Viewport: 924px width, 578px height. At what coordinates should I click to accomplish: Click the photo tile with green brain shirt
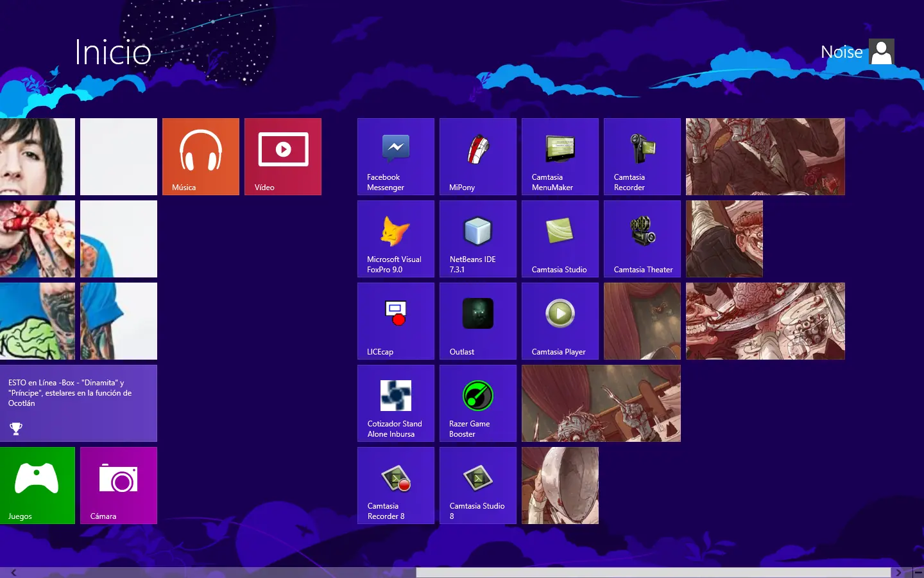click(x=37, y=321)
